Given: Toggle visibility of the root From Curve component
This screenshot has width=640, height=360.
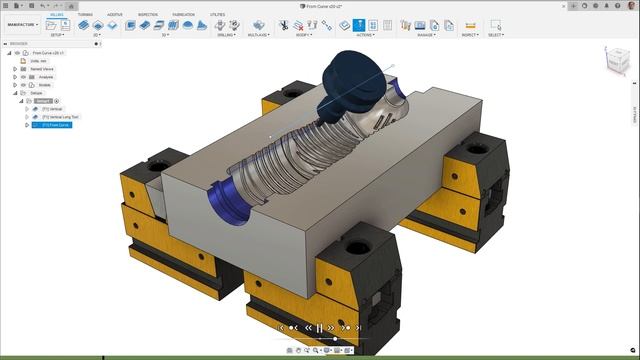Looking at the screenshot, I should pyautogui.click(x=17, y=53).
